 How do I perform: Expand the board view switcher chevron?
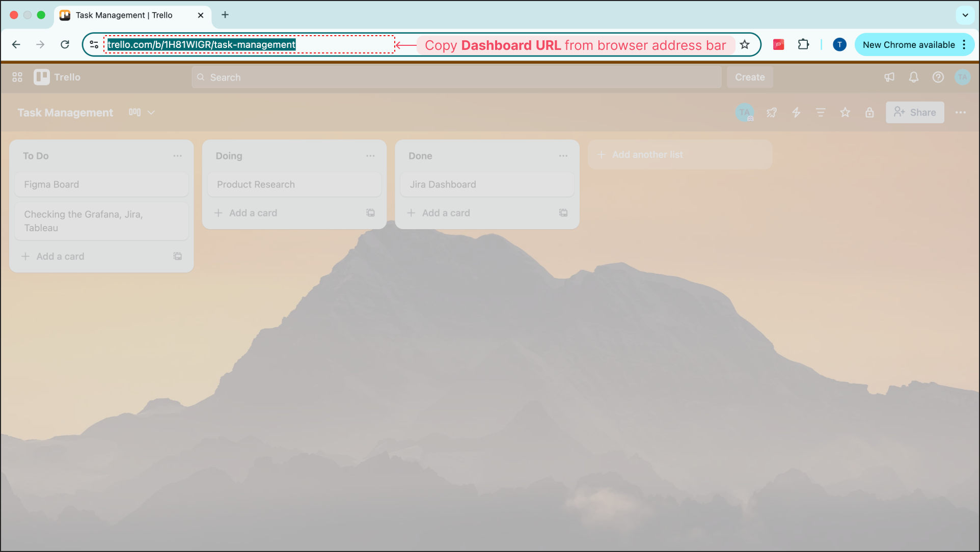point(151,113)
